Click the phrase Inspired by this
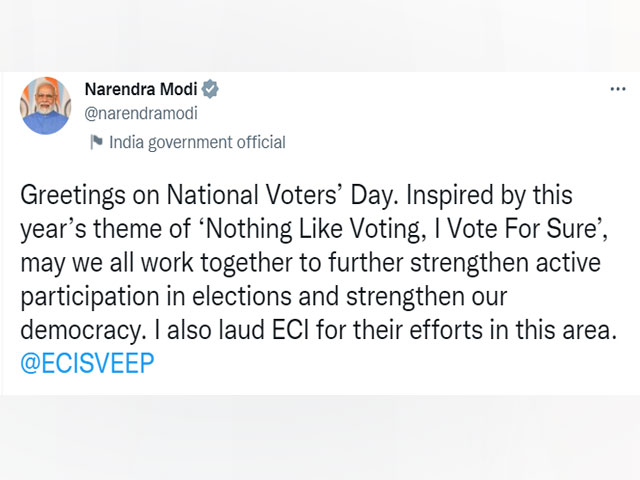This screenshot has width=640, height=480. (489, 196)
